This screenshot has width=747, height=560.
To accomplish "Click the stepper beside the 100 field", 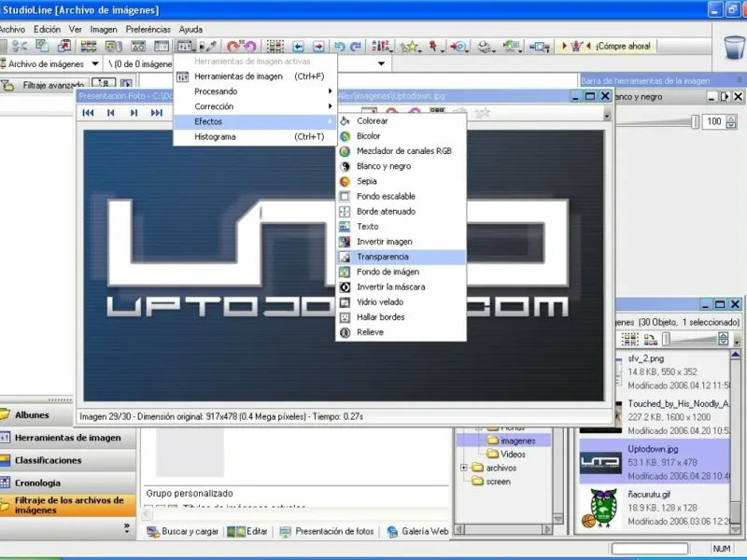I will pos(731,122).
